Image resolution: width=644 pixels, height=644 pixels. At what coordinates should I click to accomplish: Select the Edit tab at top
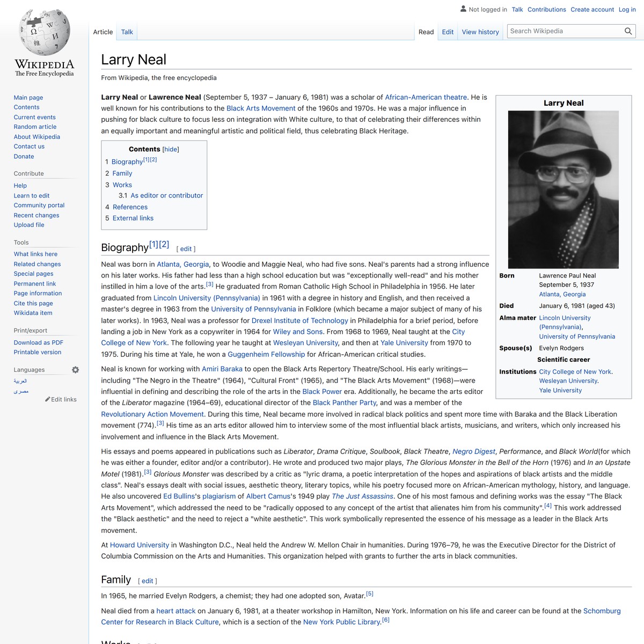click(447, 32)
